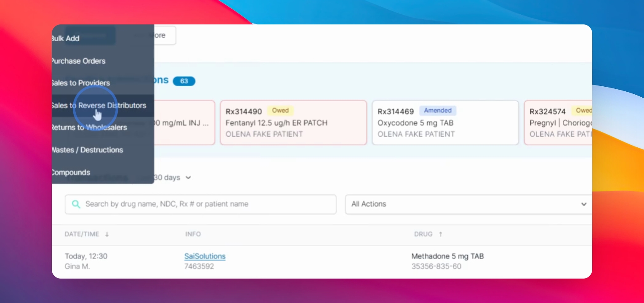Select Sales to Reverse Distributors

click(103, 105)
